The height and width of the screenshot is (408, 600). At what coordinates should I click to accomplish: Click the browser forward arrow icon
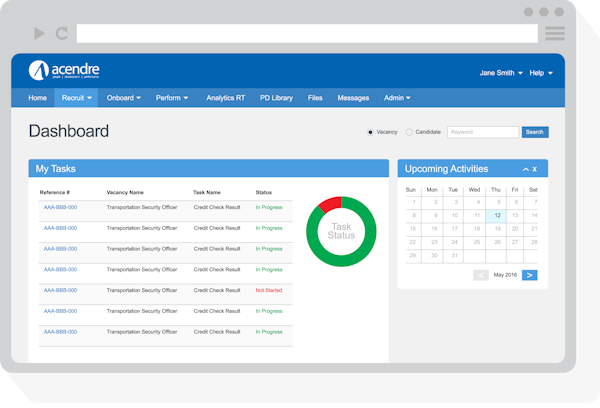tap(39, 33)
